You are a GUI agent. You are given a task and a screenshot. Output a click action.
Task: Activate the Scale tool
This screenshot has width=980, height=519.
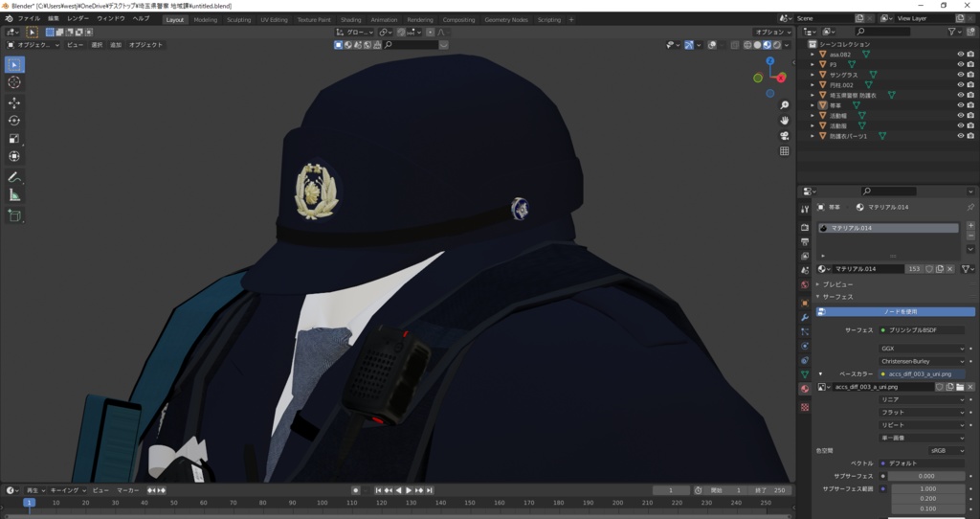[14, 139]
